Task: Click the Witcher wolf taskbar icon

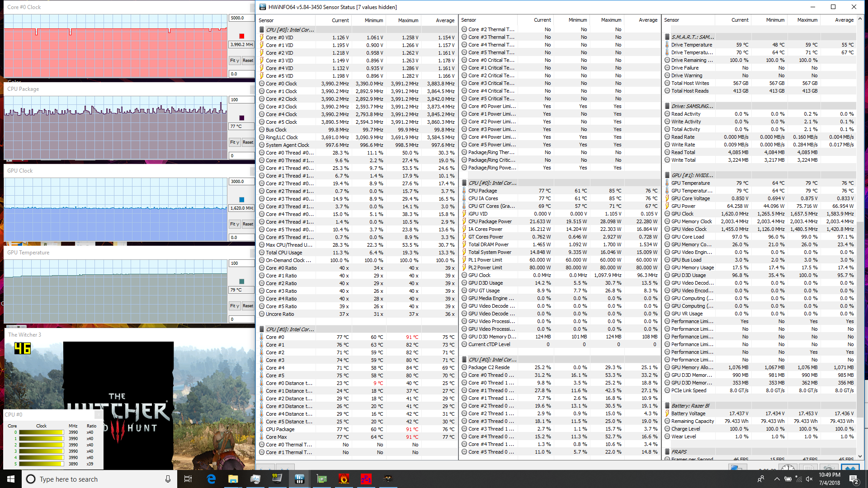Action: pos(388,479)
